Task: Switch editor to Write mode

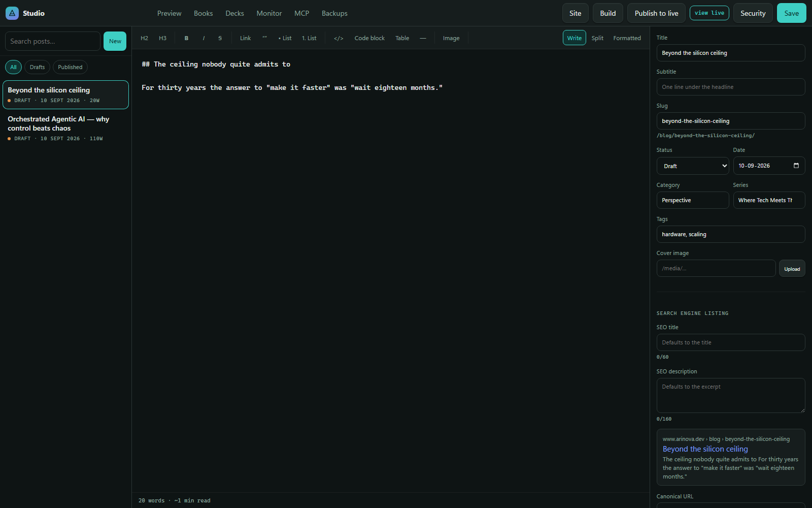Action: pyautogui.click(x=574, y=38)
